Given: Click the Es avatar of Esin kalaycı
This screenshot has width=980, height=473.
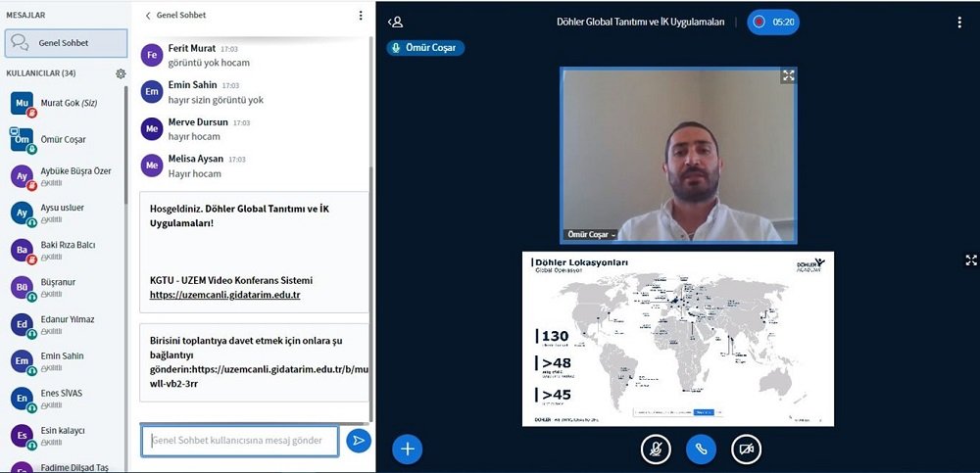Looking at the screenshot, I should (22, 436).
